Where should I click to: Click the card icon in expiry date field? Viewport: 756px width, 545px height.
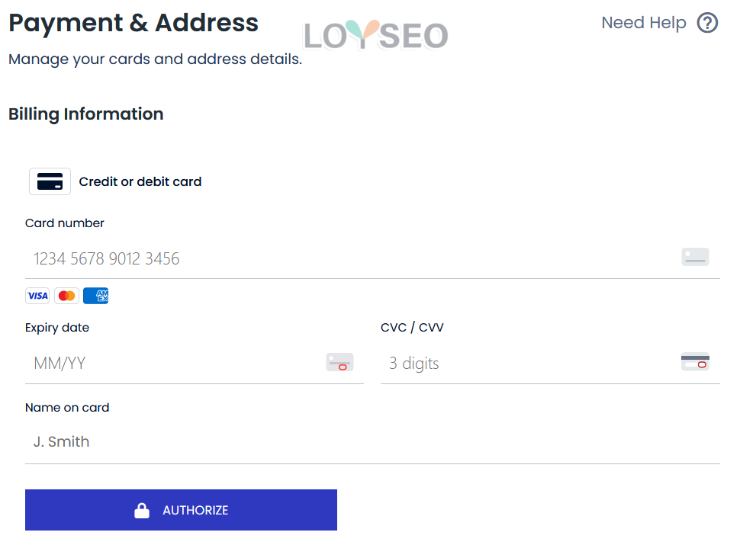(x=339, y=362)
